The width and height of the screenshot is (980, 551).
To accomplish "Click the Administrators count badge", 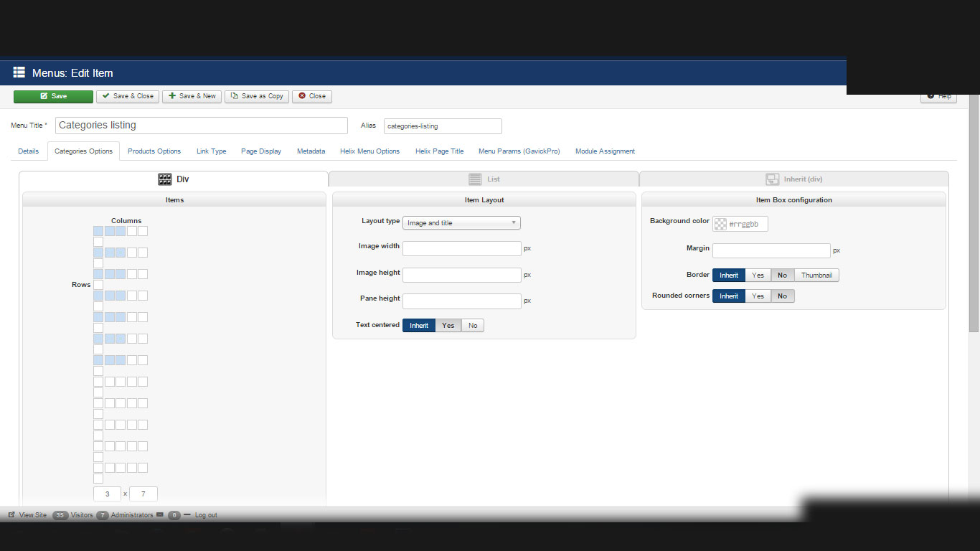I will click(x=102, y=515).
